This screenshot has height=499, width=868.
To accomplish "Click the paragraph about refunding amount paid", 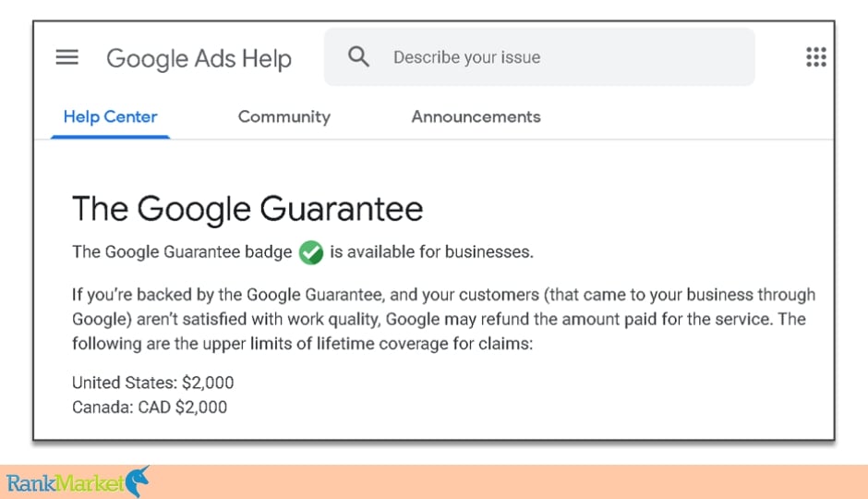I will pyautogui.click(x=443, y=319).
